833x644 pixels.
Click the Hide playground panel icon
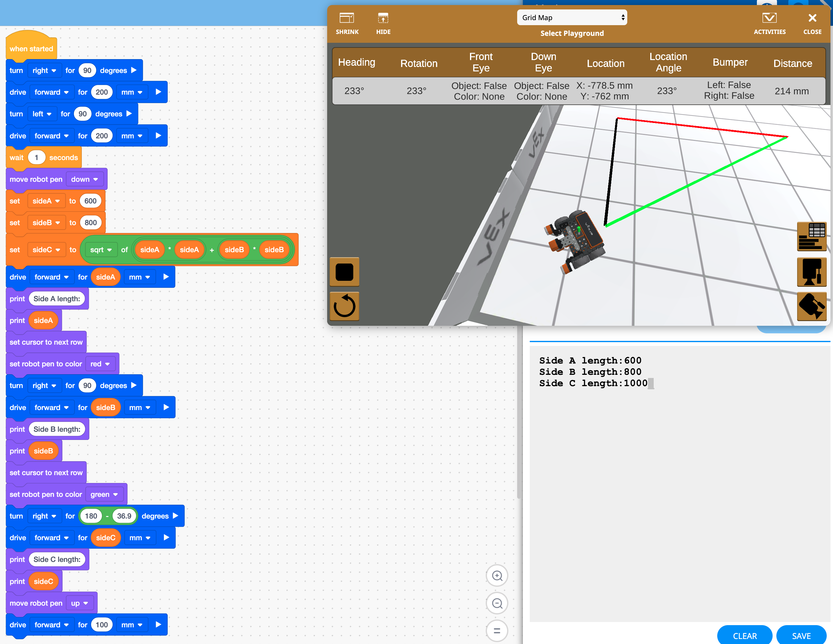point(383,23)
